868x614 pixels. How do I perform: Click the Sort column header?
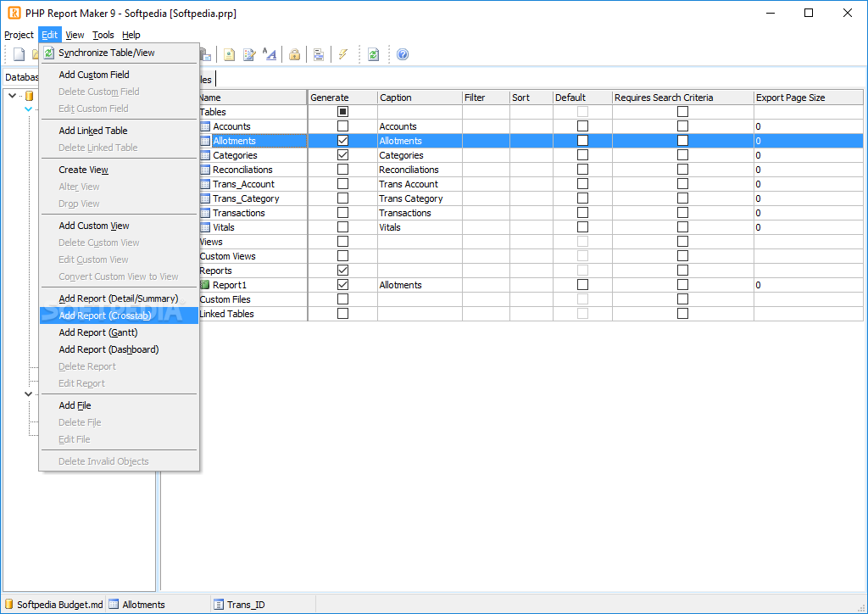click(x=531, y=98)
